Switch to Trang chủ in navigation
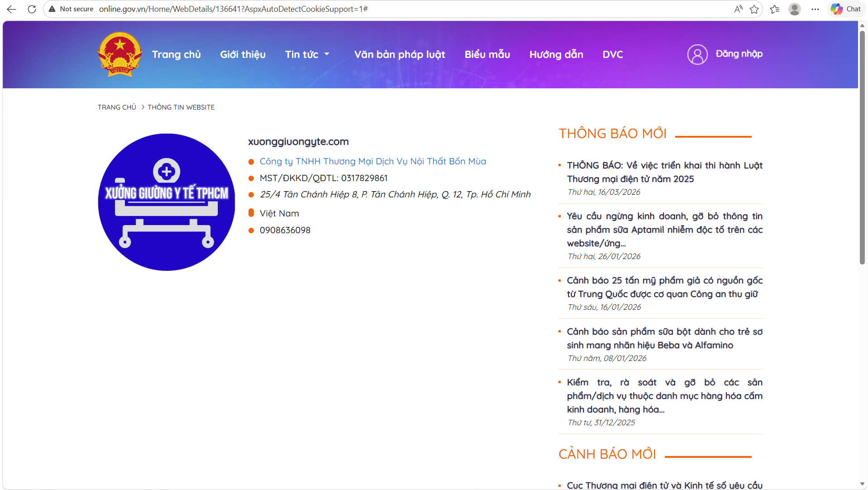868x490 pixels. click(176, 54)
